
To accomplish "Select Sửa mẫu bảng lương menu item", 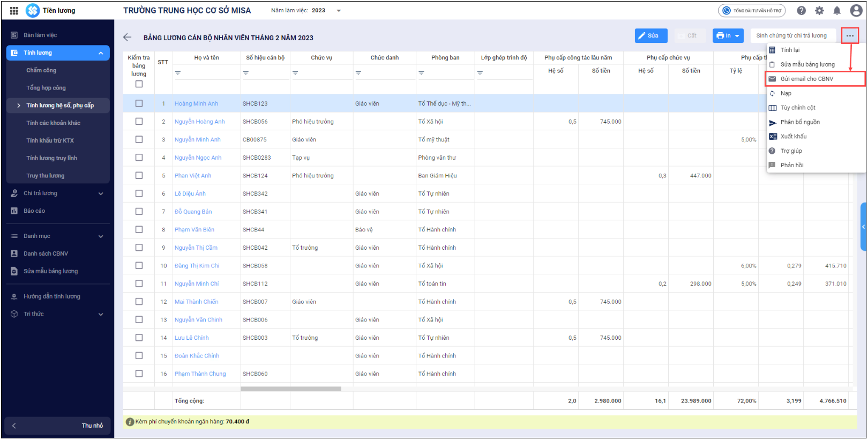I will (x=816, y=64).
